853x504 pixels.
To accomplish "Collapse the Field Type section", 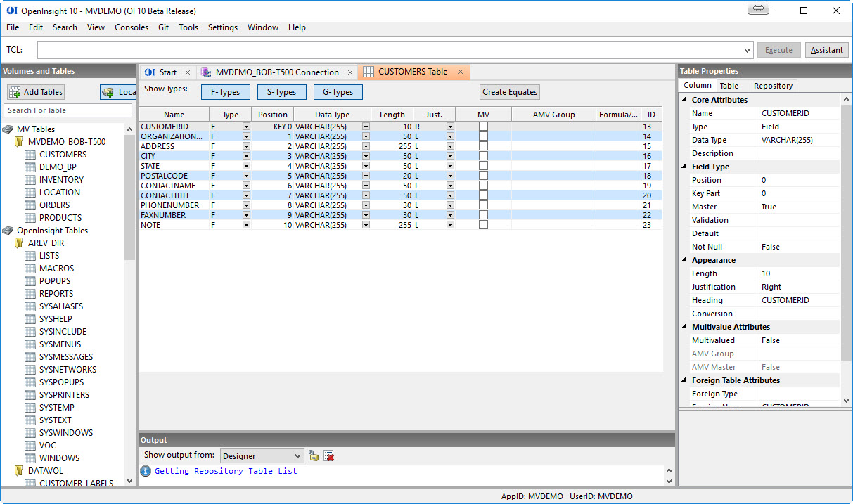I will coord(684,167).
